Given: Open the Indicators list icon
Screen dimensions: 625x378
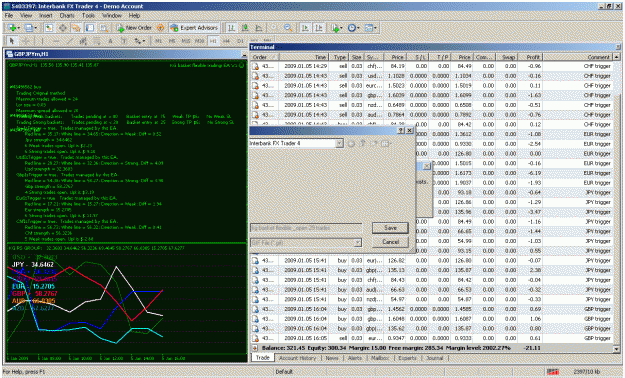Looking at the screenshot, I should click(335, 28).
